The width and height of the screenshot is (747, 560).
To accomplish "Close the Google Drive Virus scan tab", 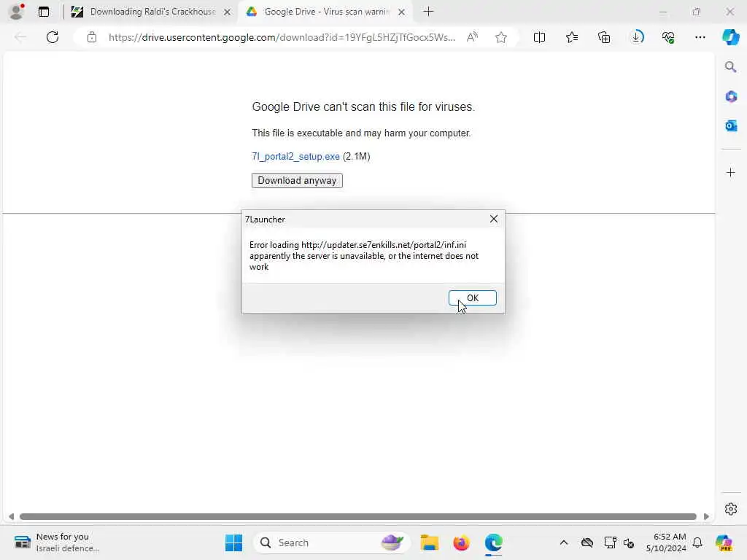I will (x=402, y=12).
